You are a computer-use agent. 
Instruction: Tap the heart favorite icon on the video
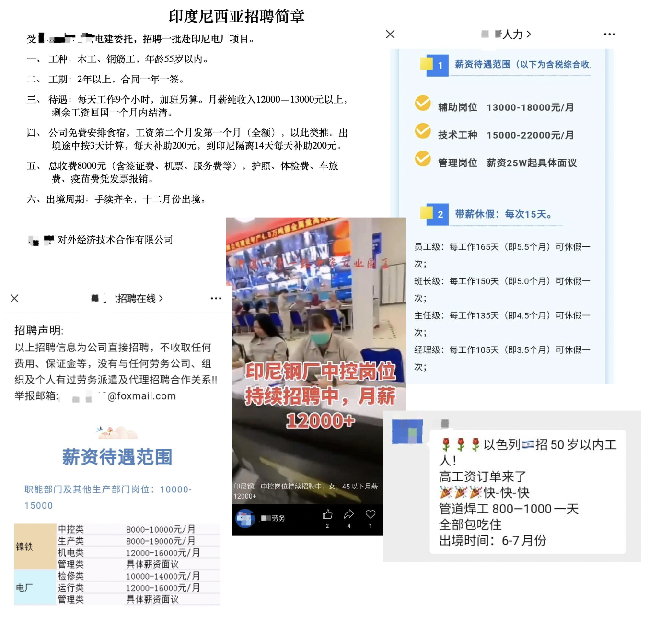371,514
